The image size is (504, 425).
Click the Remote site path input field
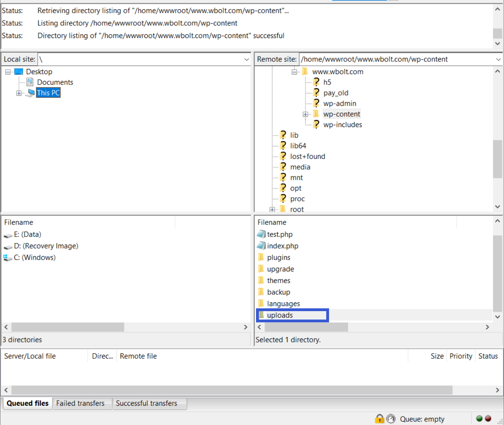pos(395,59)
